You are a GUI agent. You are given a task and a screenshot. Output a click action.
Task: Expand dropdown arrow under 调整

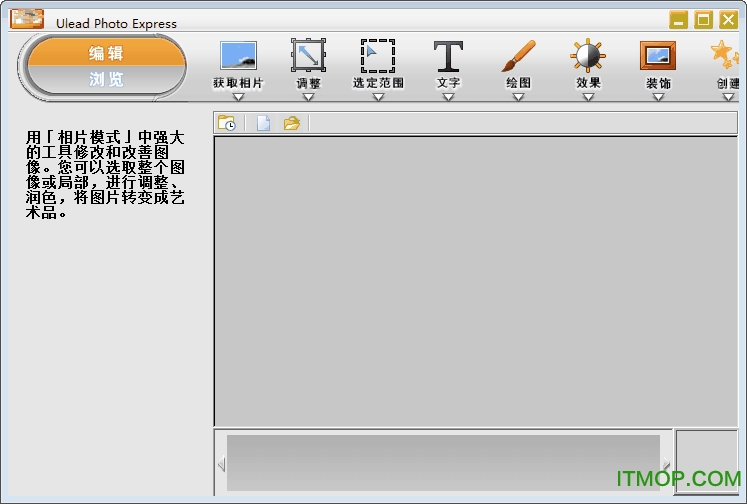[x=308, y=97]
